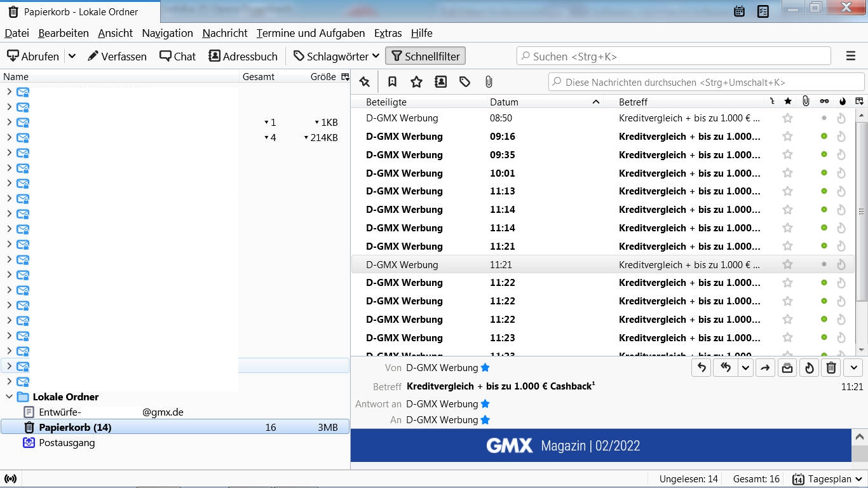Expand the Schlagwörter dropdown
The height and width of the screenshot is (488, 868).
tap(336, 56)
